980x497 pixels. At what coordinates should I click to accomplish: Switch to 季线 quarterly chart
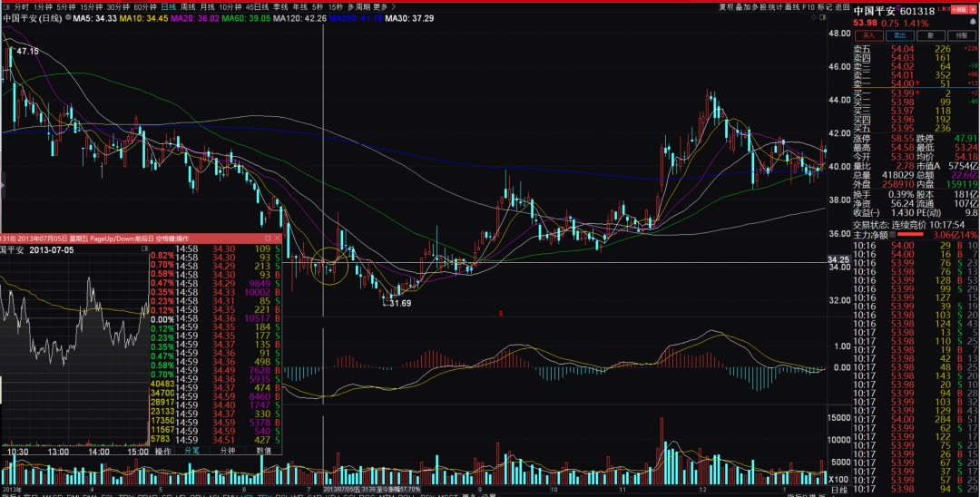(x=280, y=7)
